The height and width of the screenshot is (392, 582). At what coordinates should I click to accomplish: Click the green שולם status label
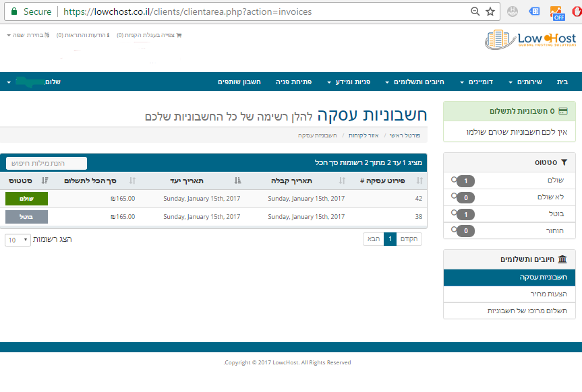tap(26, 199)
